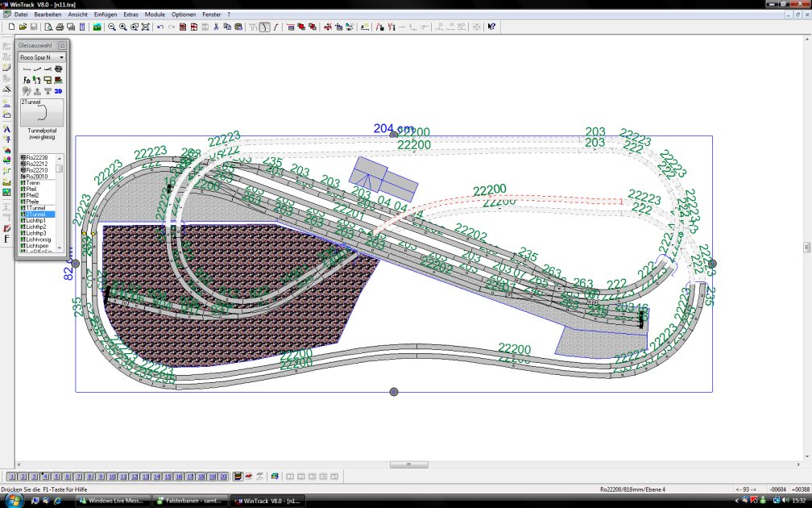Open a file with the folder icon
Image resolution: width=812 pixels, height=508 pixels.
pyautogui.click(x=23, y=27)
